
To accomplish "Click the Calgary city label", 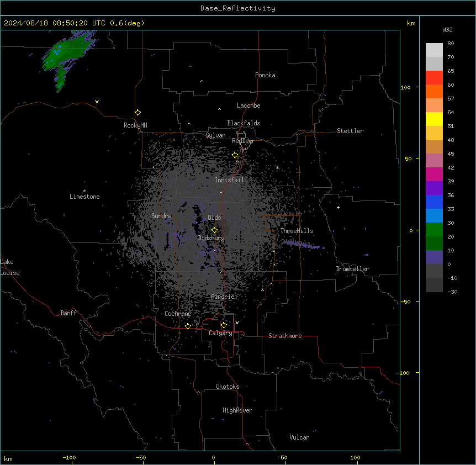I will click(x=220, y=333).
